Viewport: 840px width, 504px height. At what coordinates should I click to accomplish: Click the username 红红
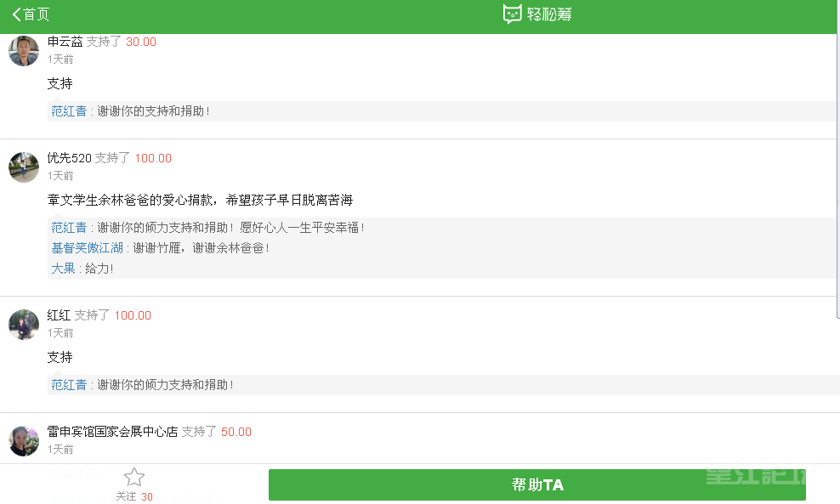pos(59,315)
